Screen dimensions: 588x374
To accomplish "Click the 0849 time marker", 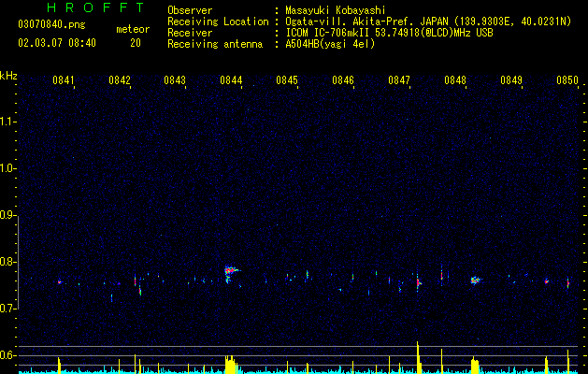I will coord(511,80).
